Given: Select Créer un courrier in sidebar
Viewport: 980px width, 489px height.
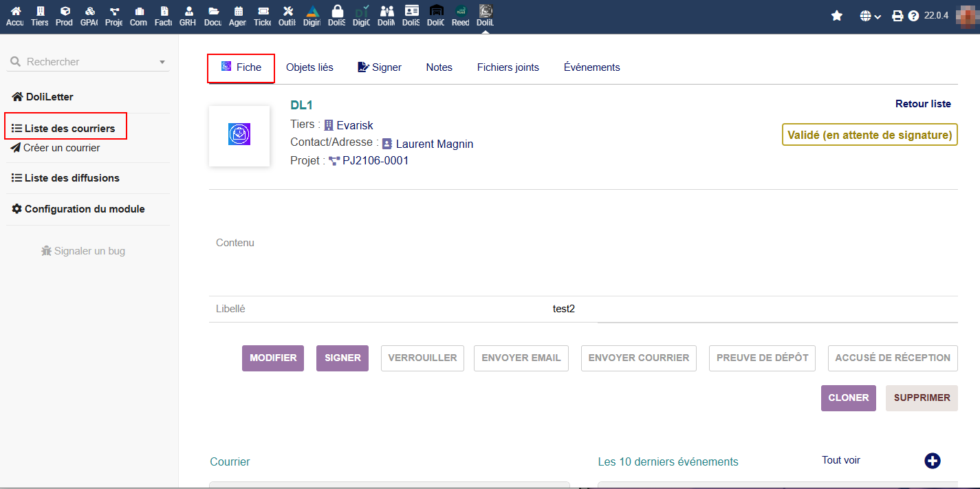Looking at the screenshot, I should [61, 148].
